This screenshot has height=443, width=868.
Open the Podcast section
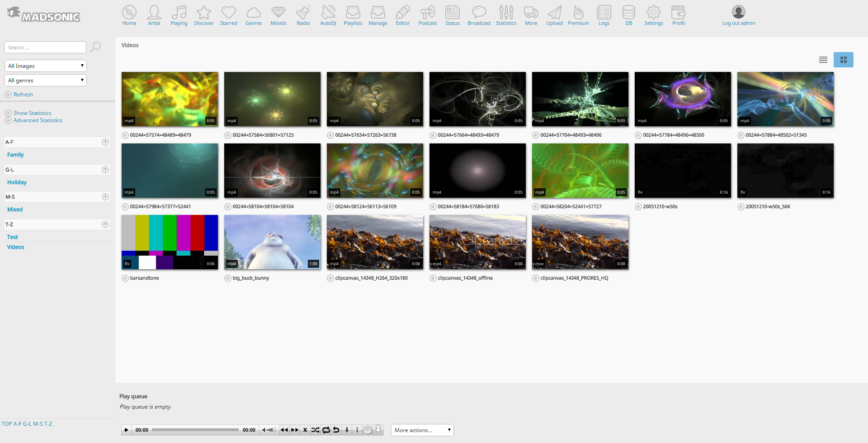pyautogui.click(x=427, y=15)
